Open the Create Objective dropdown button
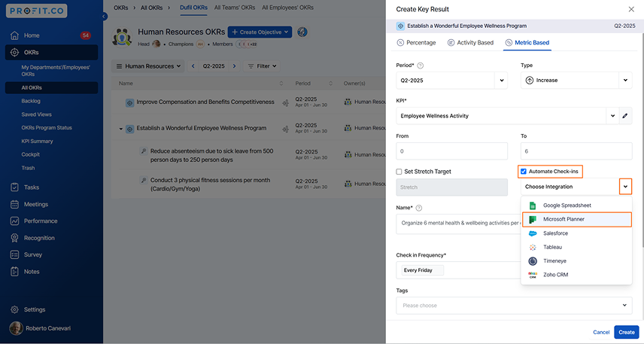The image size is (644, 344). click(x=260, y=32)
